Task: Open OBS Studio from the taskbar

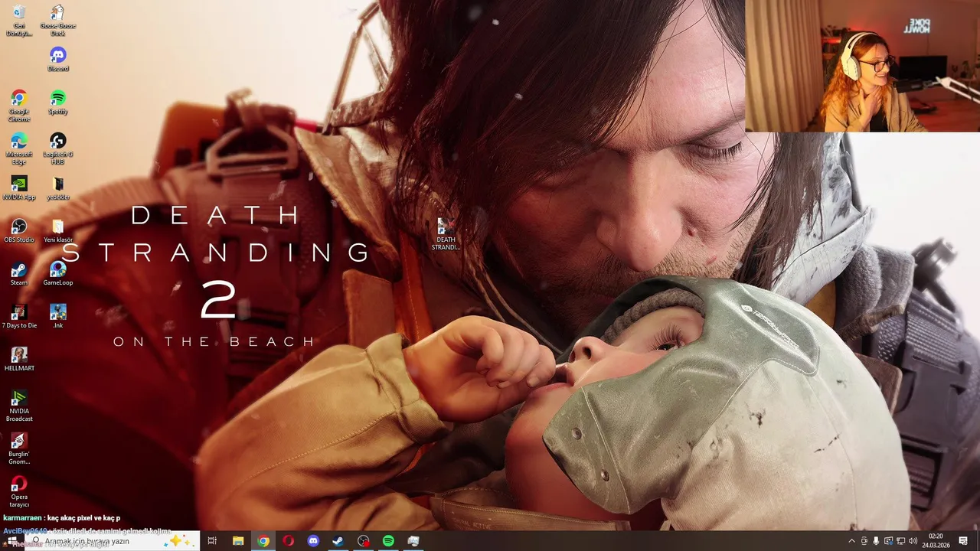Action: (x=364, y=541)
